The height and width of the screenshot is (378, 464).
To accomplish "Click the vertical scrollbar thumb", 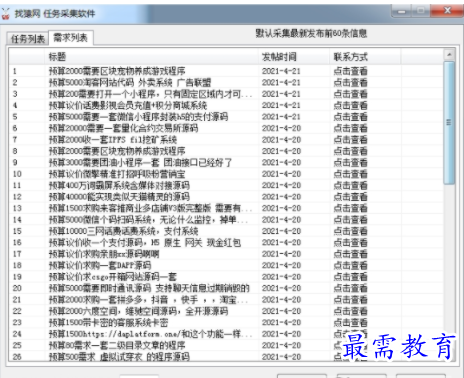I will 449,122.
